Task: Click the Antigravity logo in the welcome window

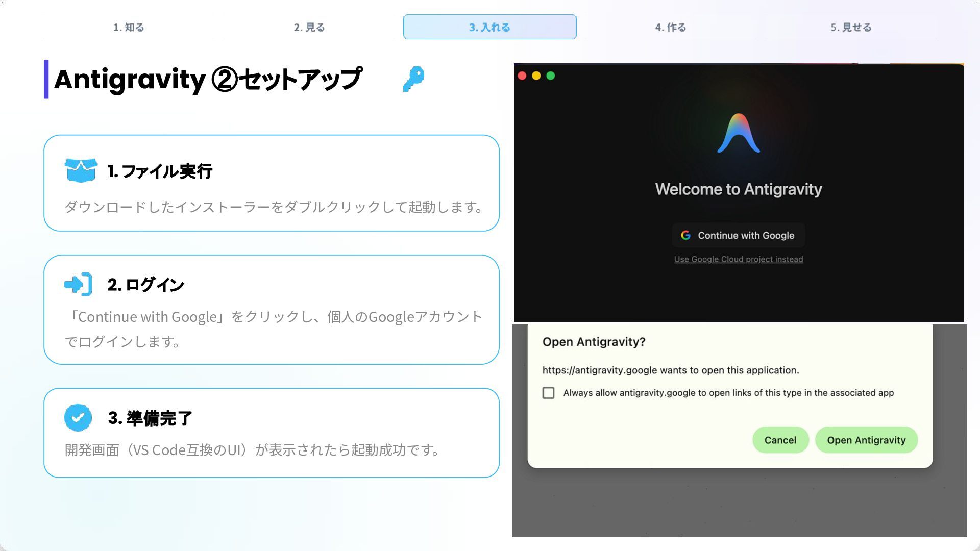Action: point(739,133)
